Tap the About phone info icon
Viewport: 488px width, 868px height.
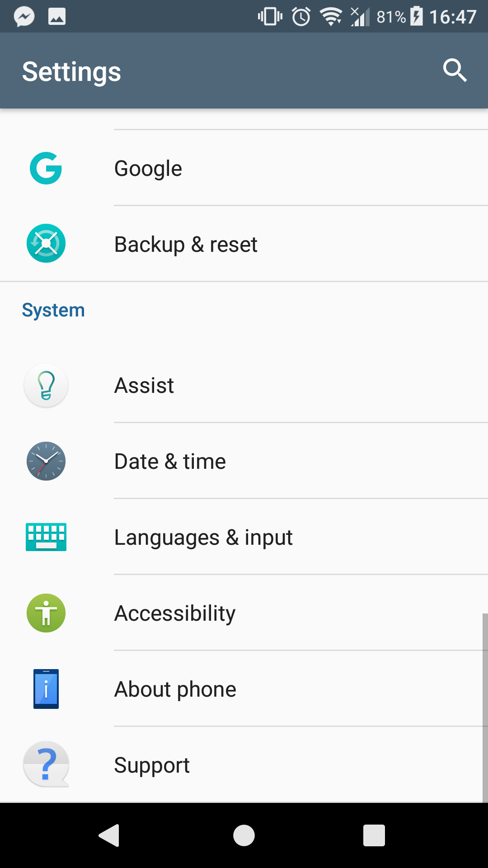[46, 689]
